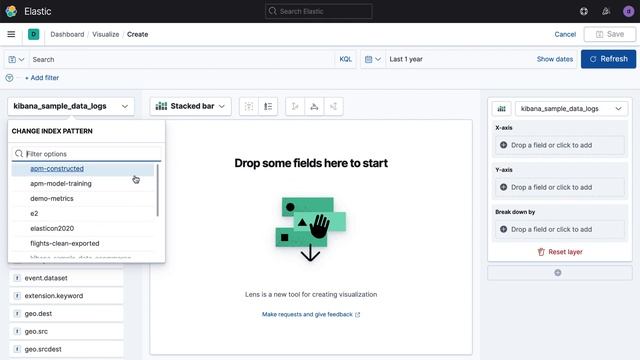
Task: Click Break down by drop field area
Action: pyautogui.click(x=560, y=229)
